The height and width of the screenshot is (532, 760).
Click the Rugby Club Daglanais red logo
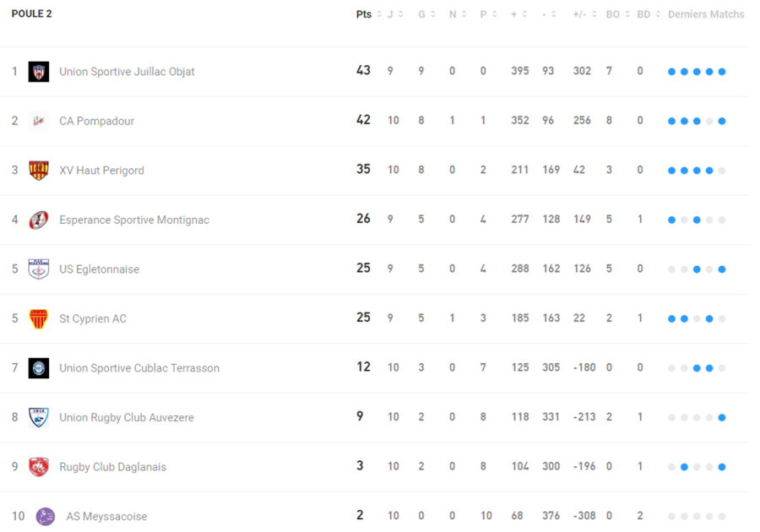click(x=39, y=467)
